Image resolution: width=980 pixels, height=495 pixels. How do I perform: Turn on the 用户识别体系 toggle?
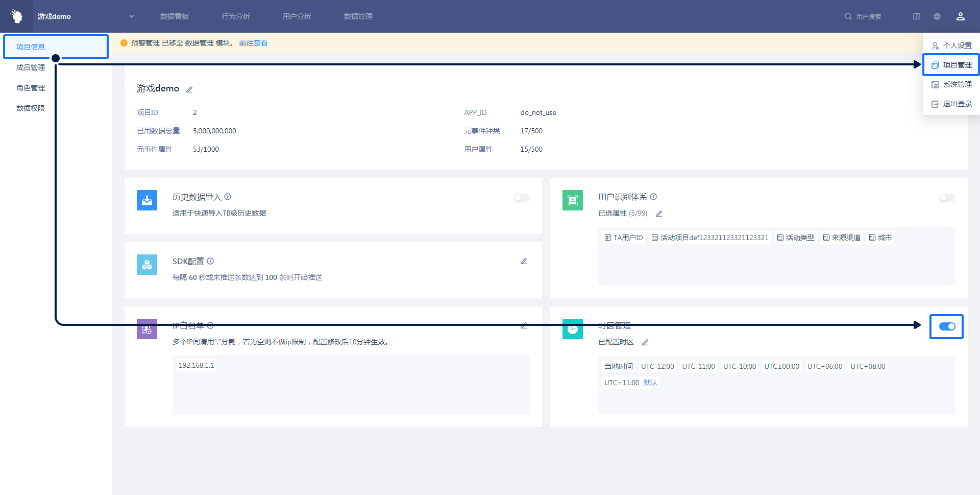click(x=947, y=198)
